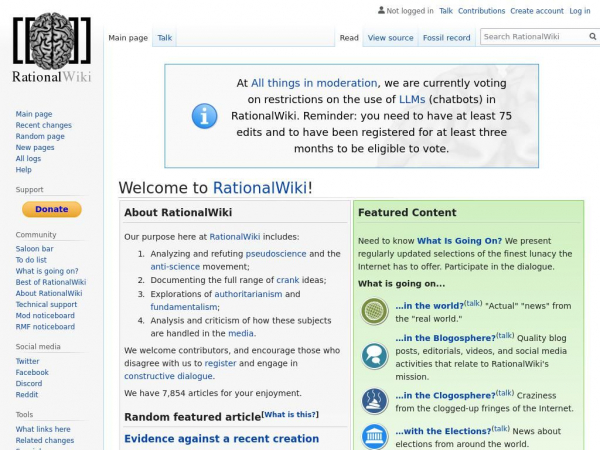This screenshot has height=450, width=600.
Task: Visit the Saloon bar
Action: 34,249
